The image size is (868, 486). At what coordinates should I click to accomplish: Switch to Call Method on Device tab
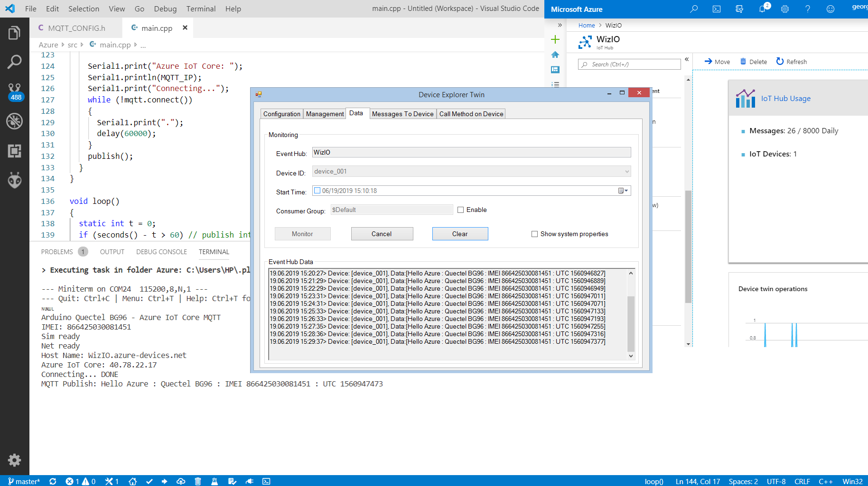[471, 114]
